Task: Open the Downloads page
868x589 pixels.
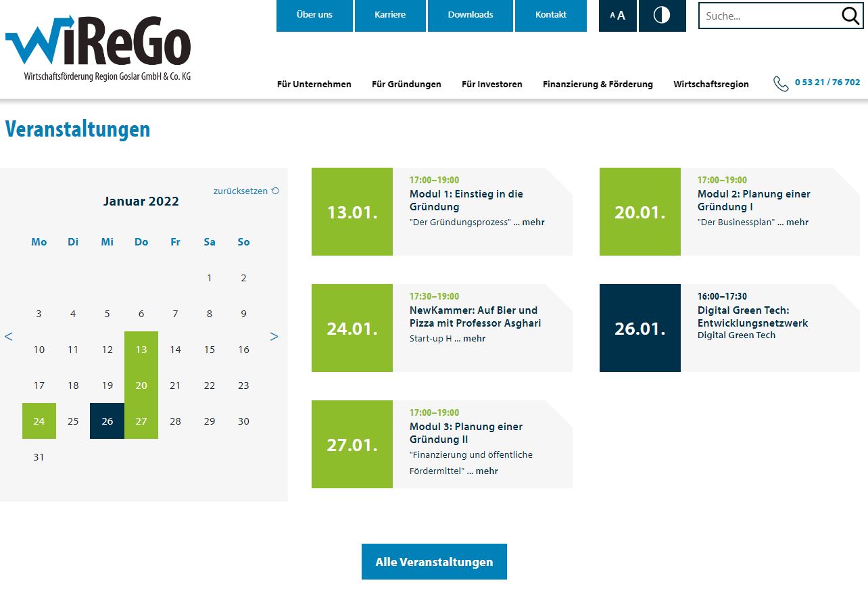Action: click(x=470, y=15)
